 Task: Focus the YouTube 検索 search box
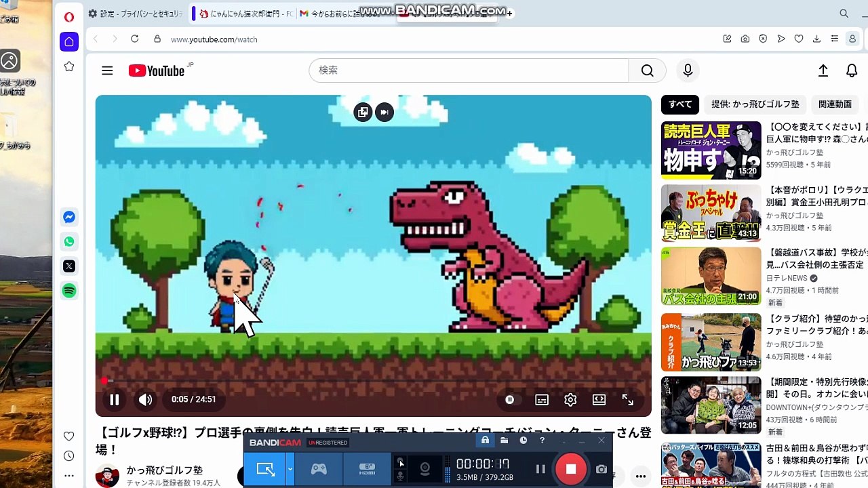tap(469, 70)
